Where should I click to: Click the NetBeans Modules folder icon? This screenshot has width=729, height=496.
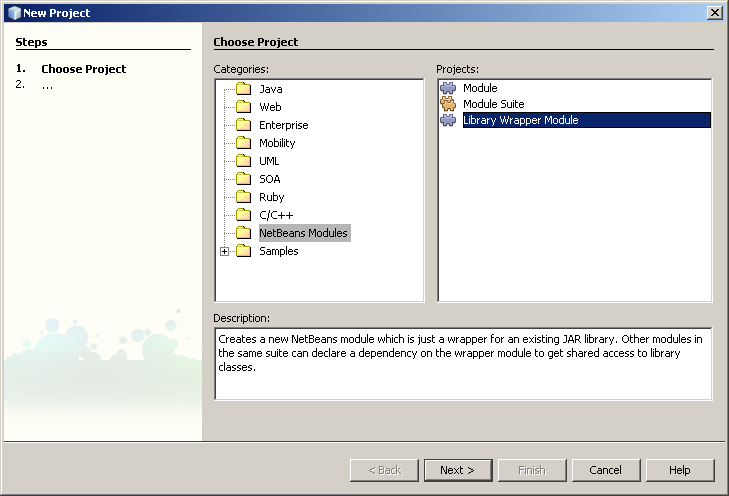(243, 232)
